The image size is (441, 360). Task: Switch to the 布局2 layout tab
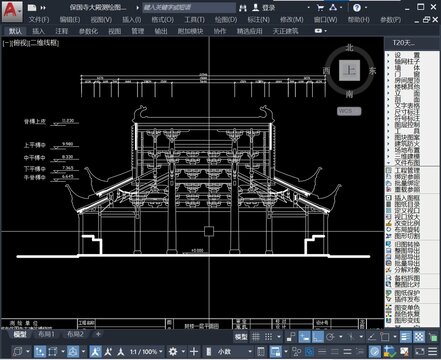[x=75, y=334]
